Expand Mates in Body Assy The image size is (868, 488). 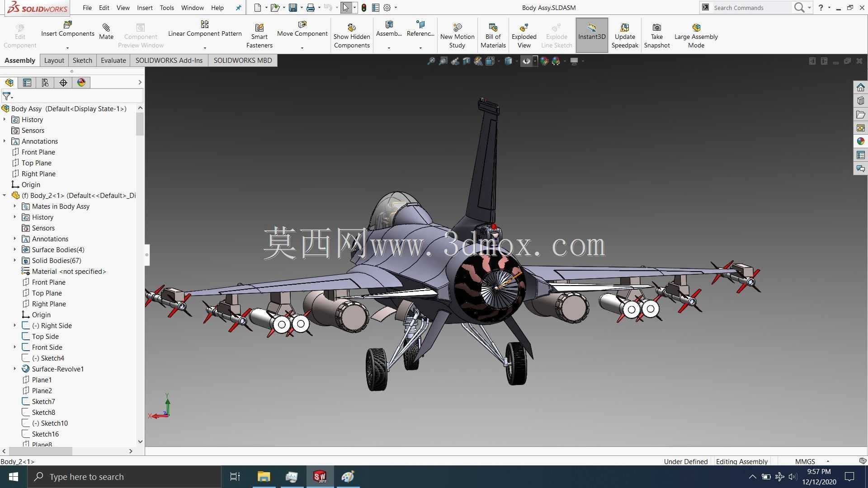(x=15, y=206)
